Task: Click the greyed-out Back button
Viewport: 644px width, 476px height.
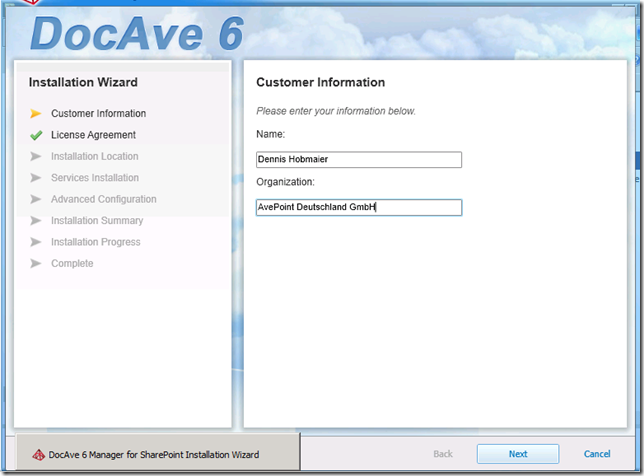Action: [x=443, y=454]
